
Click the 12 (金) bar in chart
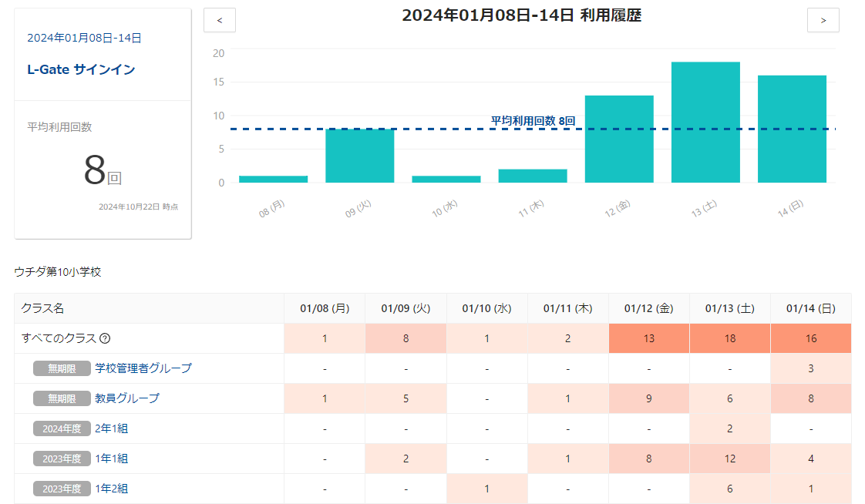[x=619, y=139]
